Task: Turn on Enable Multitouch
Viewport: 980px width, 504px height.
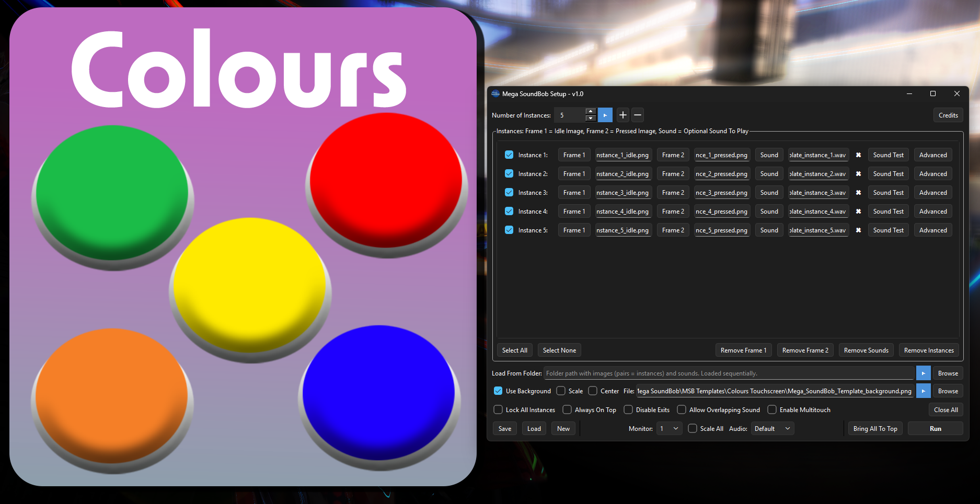Action: pyautogui.click(x=772, y=410)
